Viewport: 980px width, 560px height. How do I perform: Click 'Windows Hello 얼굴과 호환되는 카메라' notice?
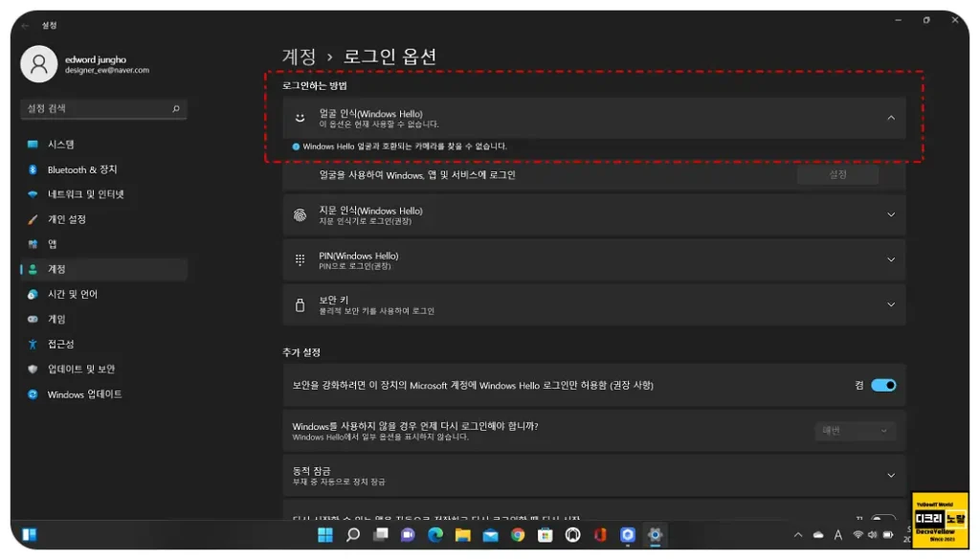pos(405,146)
